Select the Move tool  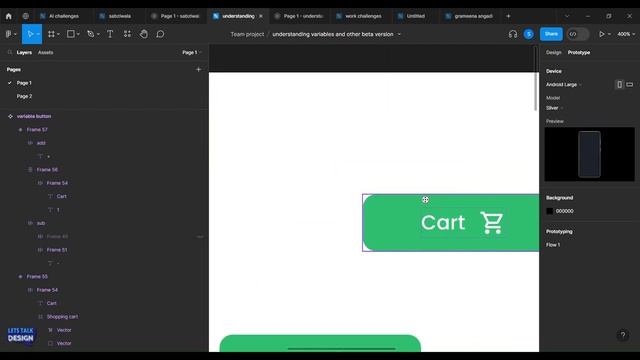30,34
